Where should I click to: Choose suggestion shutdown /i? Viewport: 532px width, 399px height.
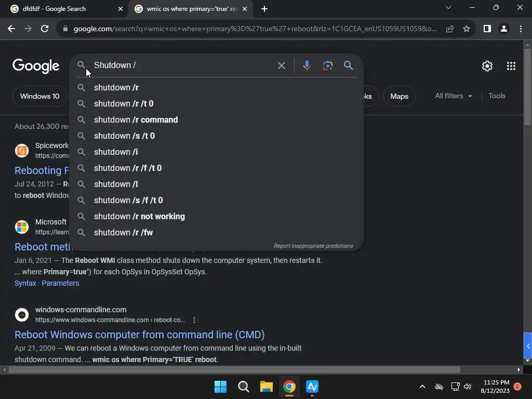pos(217,152)
